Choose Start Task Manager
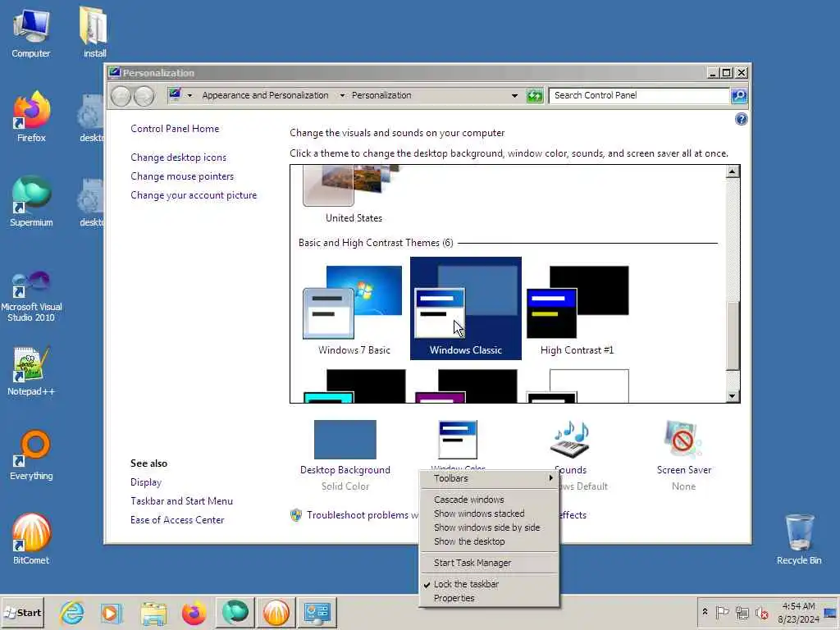 (489, 563)
